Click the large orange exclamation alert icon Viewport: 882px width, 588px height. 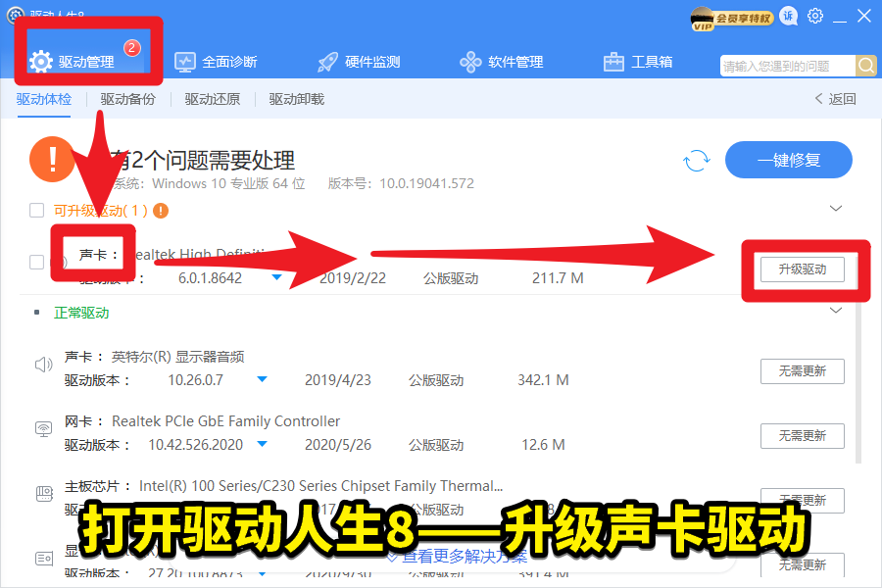coord(52,159)
